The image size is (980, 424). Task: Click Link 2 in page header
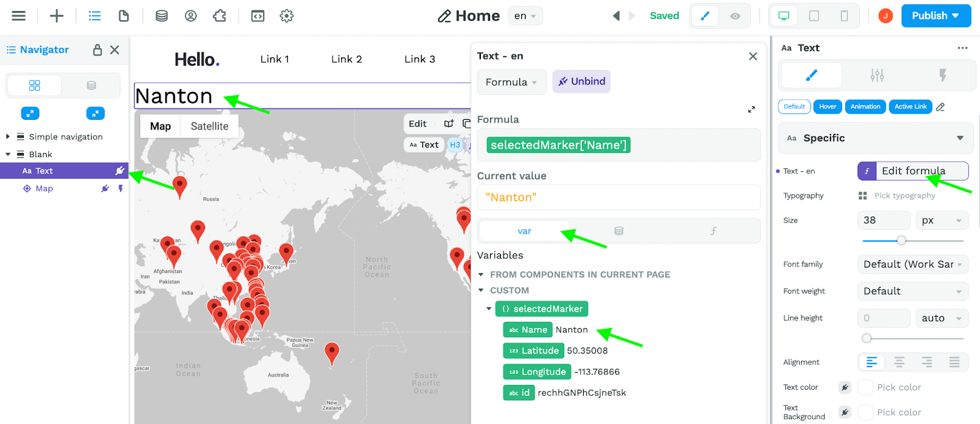(x=347, y=59)
